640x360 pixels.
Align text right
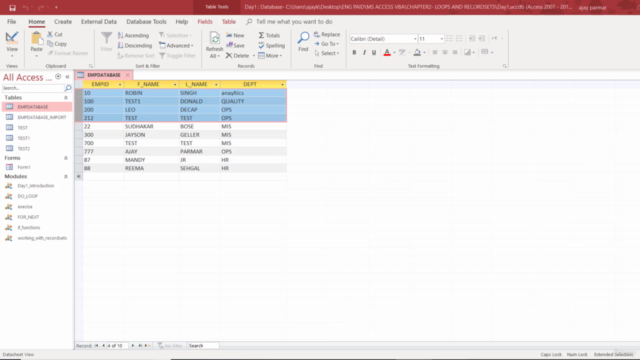tap(455, 52)
